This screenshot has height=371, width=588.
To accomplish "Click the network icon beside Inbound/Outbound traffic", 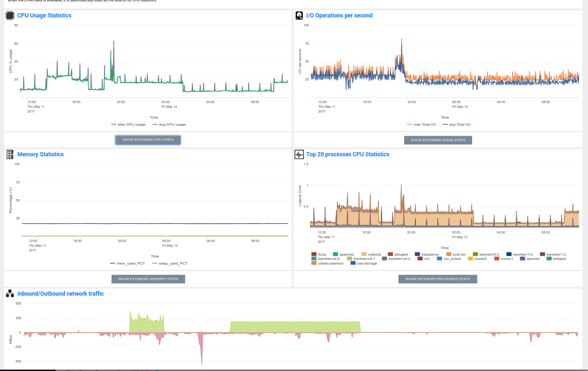I will pyautogui.click(x=9, y=294).
